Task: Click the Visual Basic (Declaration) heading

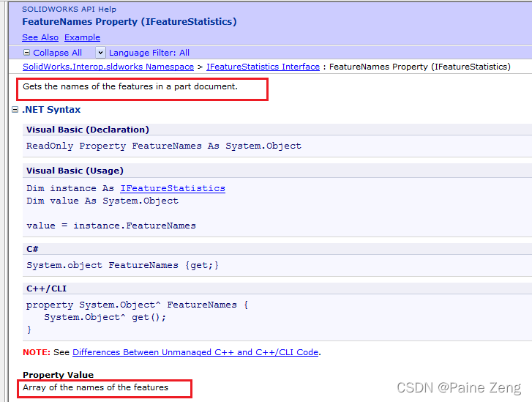Action: (88, 130)
